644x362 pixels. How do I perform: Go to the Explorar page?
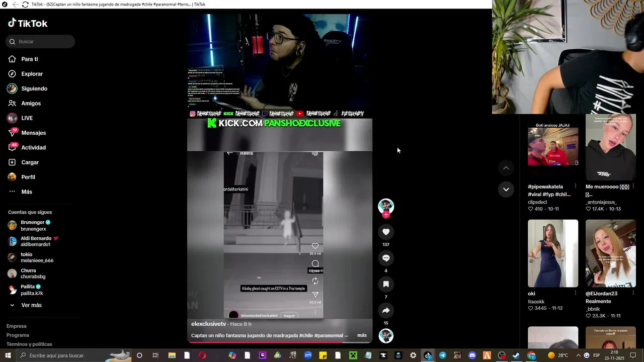(32, 74)
